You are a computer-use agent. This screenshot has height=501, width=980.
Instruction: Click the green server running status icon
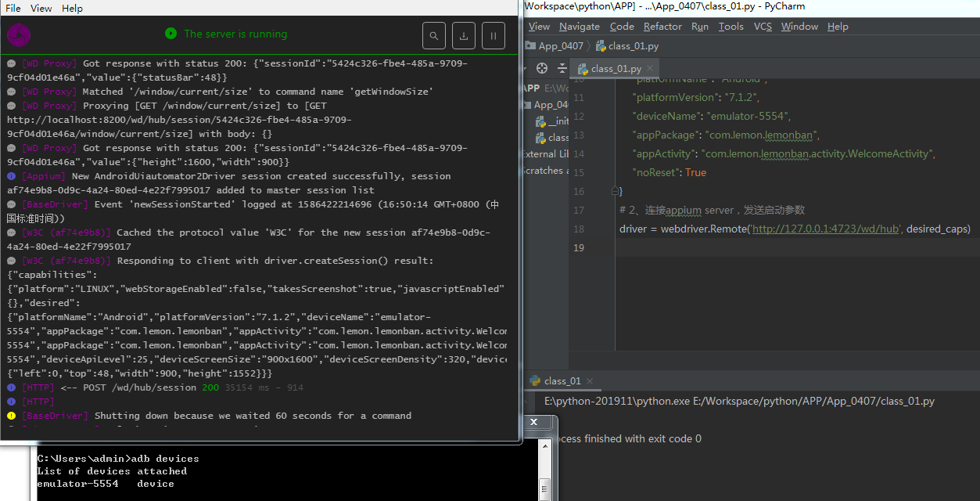point(171,34)
